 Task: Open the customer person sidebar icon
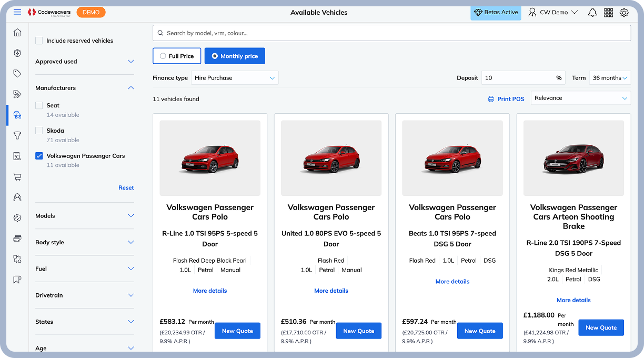click(x=17, y=197)
